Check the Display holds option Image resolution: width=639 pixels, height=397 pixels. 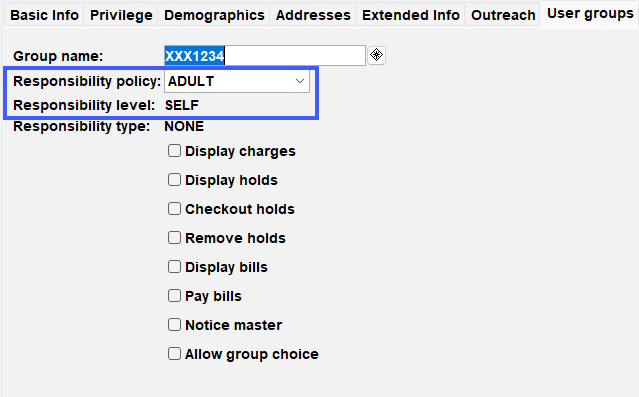point(174,180)
